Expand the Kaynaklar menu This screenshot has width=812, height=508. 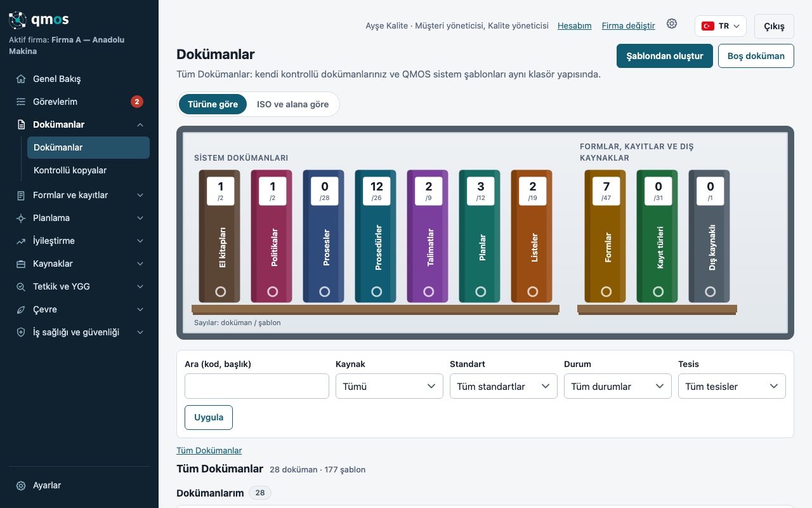click(x=140, y=264)
